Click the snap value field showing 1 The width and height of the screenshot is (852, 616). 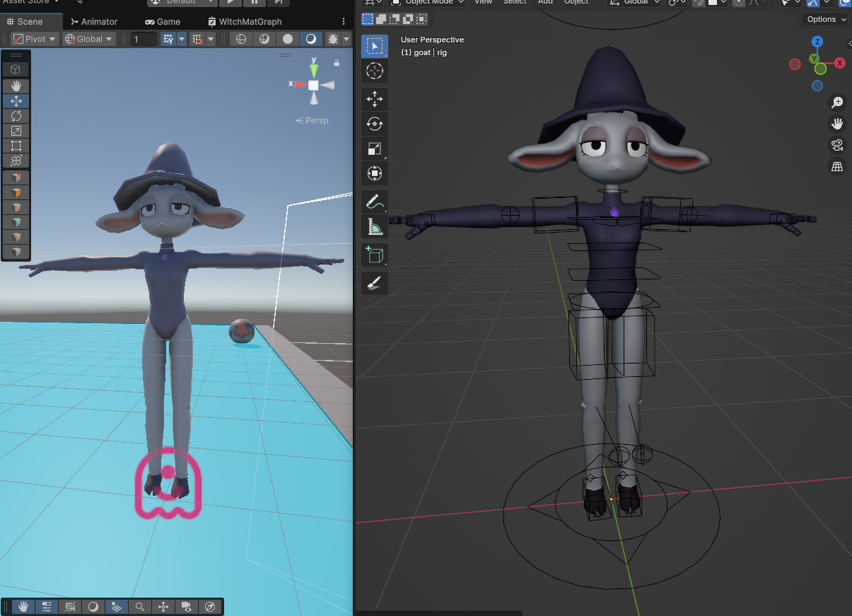coord(144,39)
